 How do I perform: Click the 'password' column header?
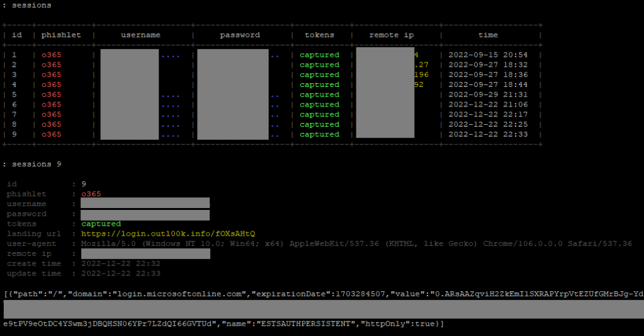[x=240, y=35]
